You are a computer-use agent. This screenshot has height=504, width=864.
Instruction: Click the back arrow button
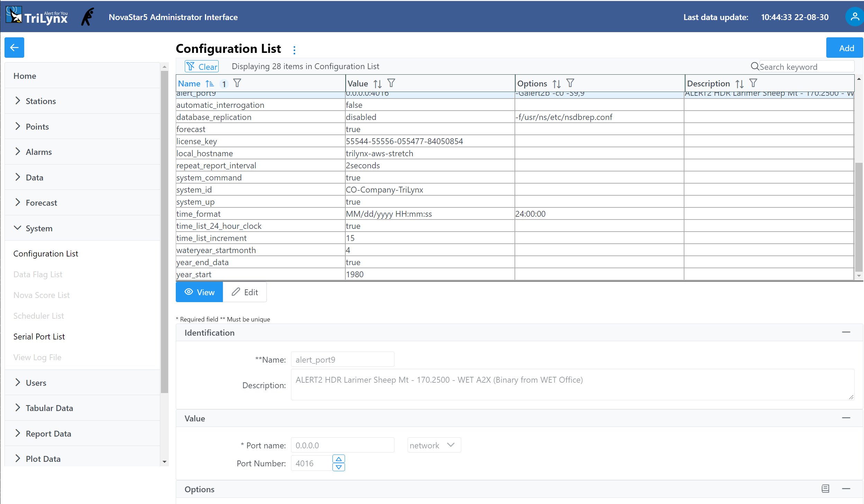point(14,48)
